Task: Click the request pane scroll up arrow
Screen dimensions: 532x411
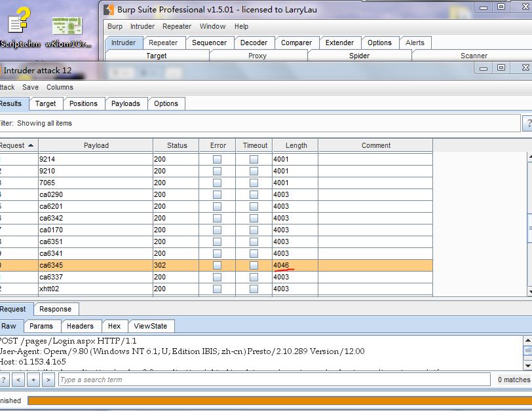Action: point(527,340)
